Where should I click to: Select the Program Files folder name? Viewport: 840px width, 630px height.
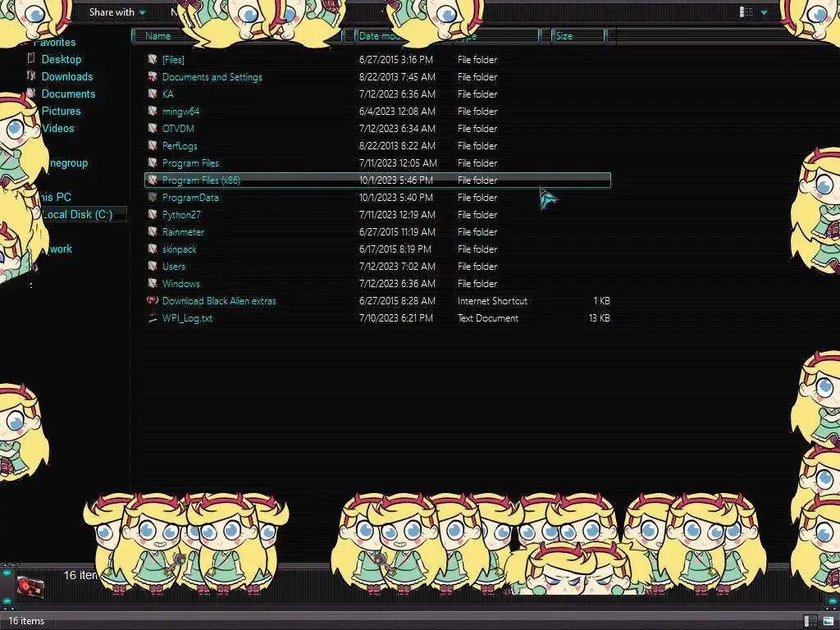click(190, 163)
